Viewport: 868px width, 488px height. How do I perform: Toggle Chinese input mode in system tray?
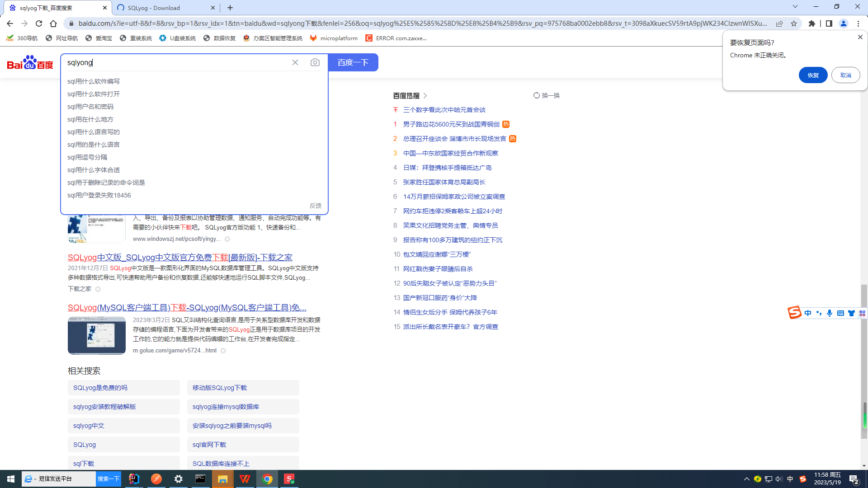pos(790,479)
